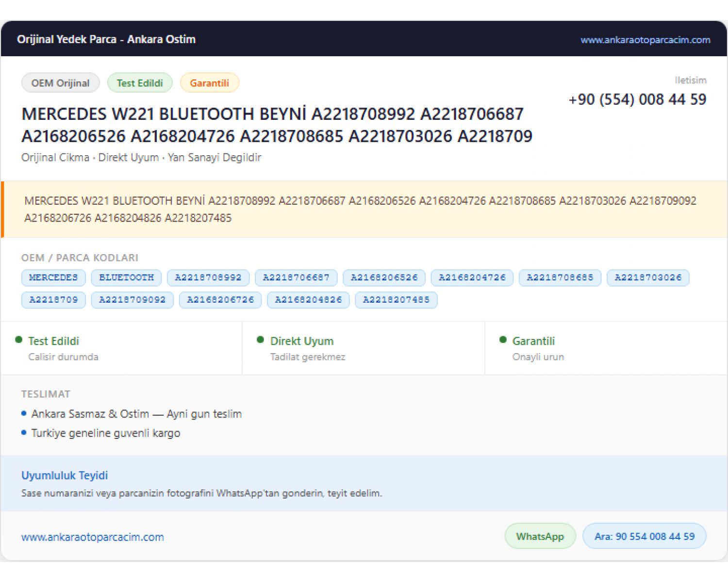Image resolution: width=728 pixels, height=582 pixels.
Task: Click part code chip A2218708992
Action: coord(208,278)
